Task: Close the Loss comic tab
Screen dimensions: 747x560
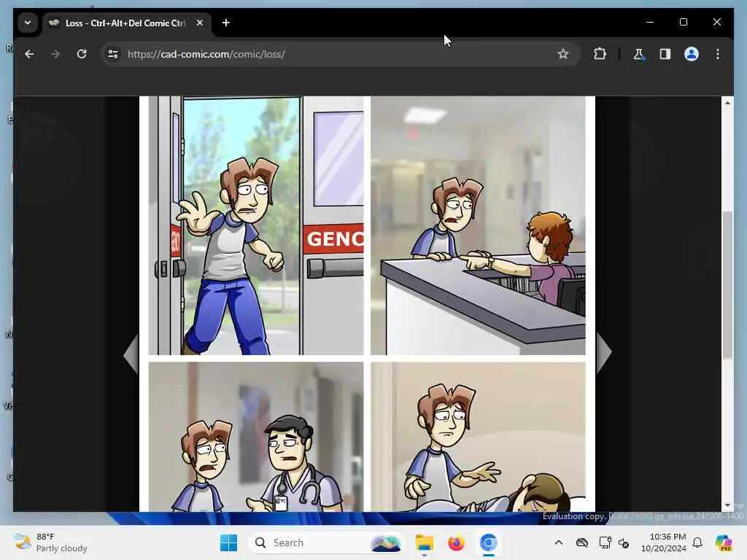Action: tap(200, 23)
